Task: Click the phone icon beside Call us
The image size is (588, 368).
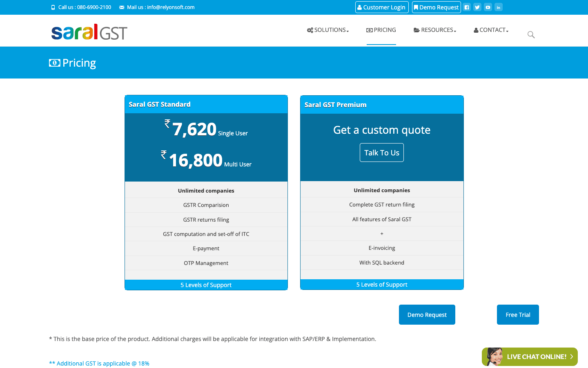Action: click(53, 7)
